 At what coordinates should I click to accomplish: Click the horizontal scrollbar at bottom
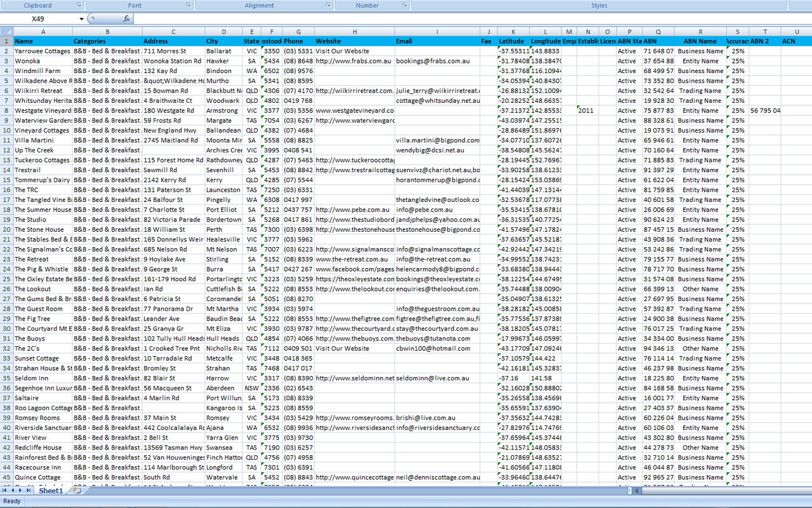(717, 491)
